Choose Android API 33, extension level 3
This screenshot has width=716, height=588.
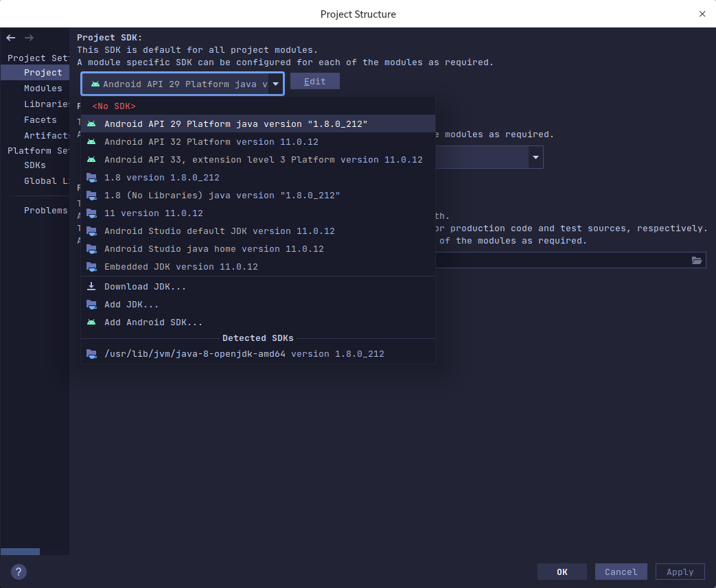258,159
